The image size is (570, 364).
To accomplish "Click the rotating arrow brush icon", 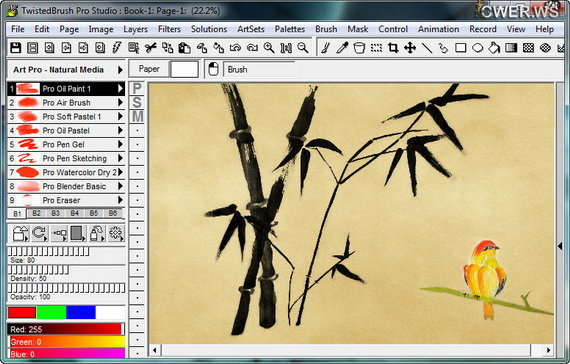I will point(40,233).
